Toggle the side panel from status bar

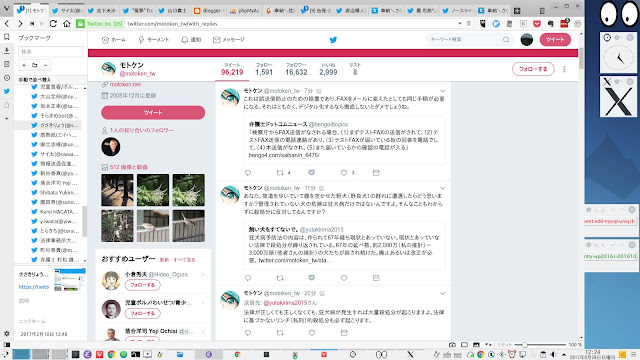coord(7,345)
